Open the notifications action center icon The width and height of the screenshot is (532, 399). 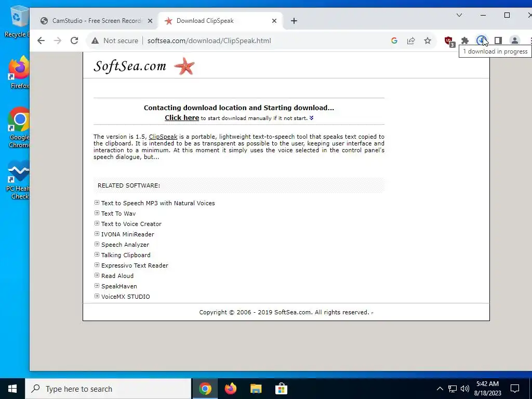515,389
